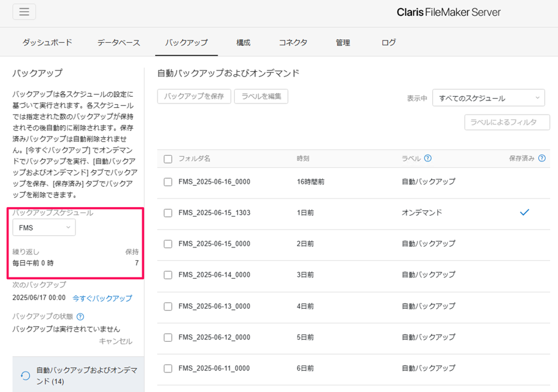Image resolution: width=558 pixels, height=392 pixels.
Task: Switch to the ダッシュボード tab
Action: (x=47, y=42)
